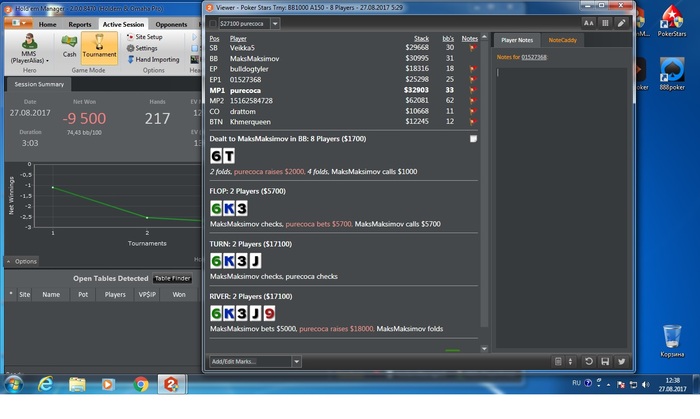
Task: Open the 888poker desktop shortcut
Action: (671, 74)
